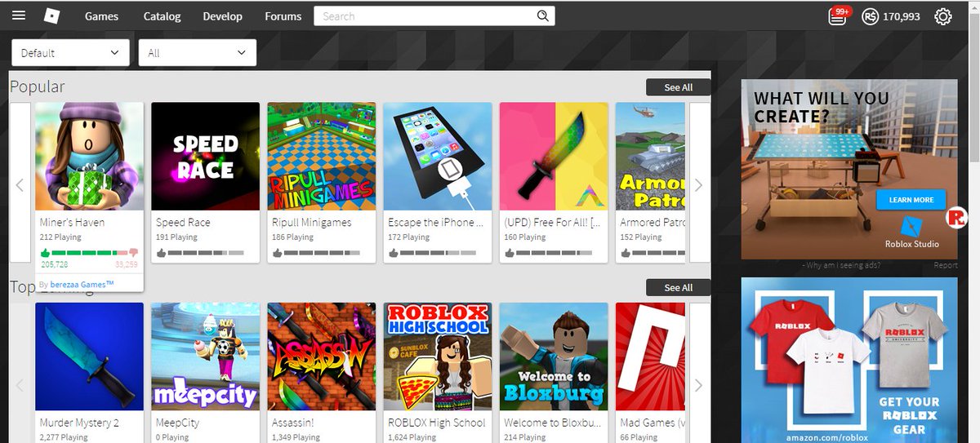Click the Popular section heading
Image resolution: width=980 pixels, height=443 pixels.
[x=38, y=86]
